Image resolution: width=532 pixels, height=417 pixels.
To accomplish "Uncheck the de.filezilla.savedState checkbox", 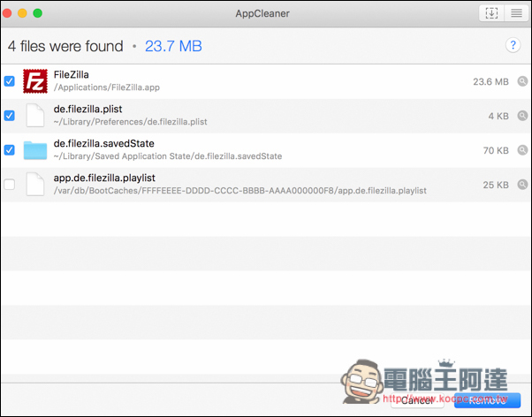I will [x=9, y=149].
